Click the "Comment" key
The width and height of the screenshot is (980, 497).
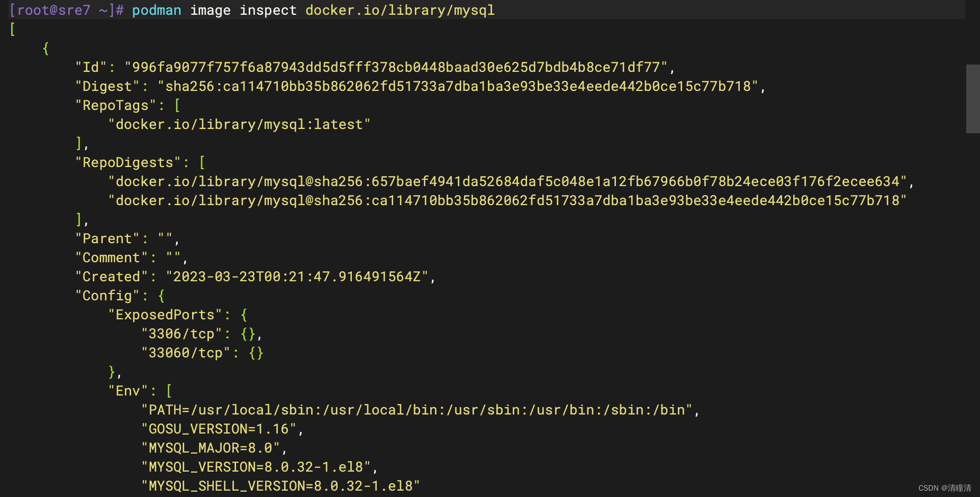112,257
